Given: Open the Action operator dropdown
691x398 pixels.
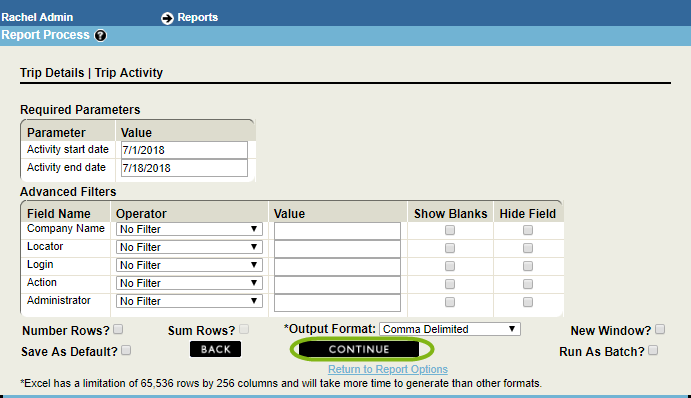Looking at the screenshot, I should click(x=189, y=283).
